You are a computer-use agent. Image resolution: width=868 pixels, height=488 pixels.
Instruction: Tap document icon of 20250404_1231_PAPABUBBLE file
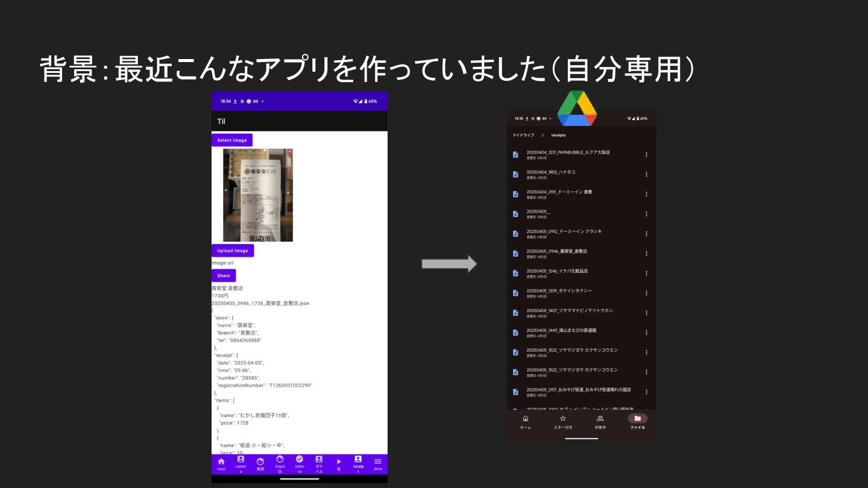515,155
